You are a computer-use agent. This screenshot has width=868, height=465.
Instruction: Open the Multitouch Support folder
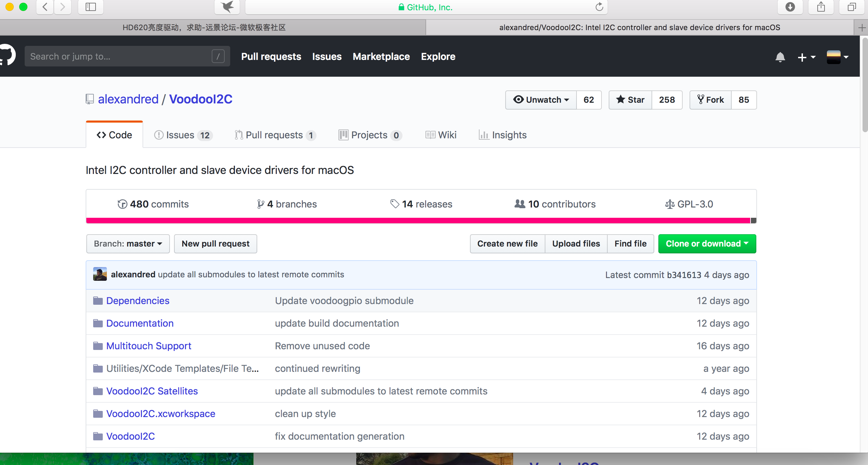pyautogui.click(x=149, y=346)
